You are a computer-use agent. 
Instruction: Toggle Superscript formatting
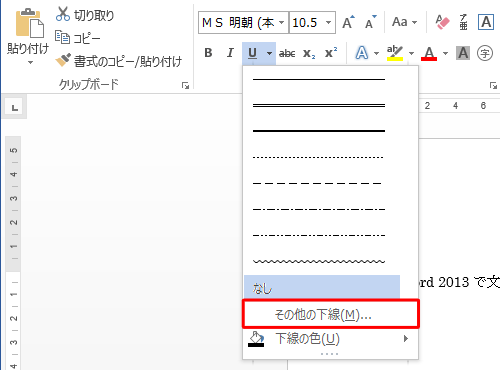coord(331,53)
